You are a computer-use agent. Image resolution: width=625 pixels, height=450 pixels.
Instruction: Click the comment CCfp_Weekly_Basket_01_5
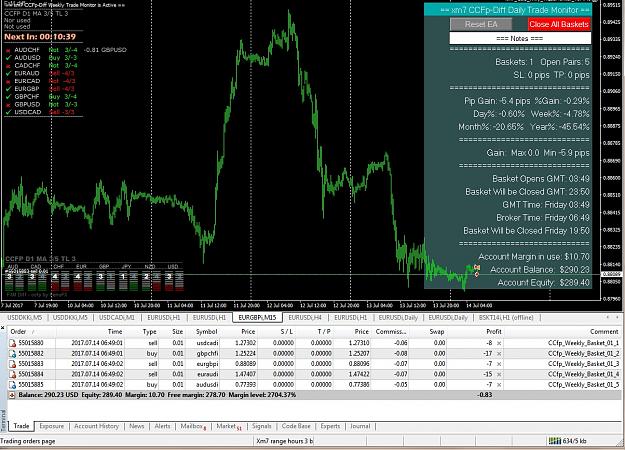(x=584, y=385)
